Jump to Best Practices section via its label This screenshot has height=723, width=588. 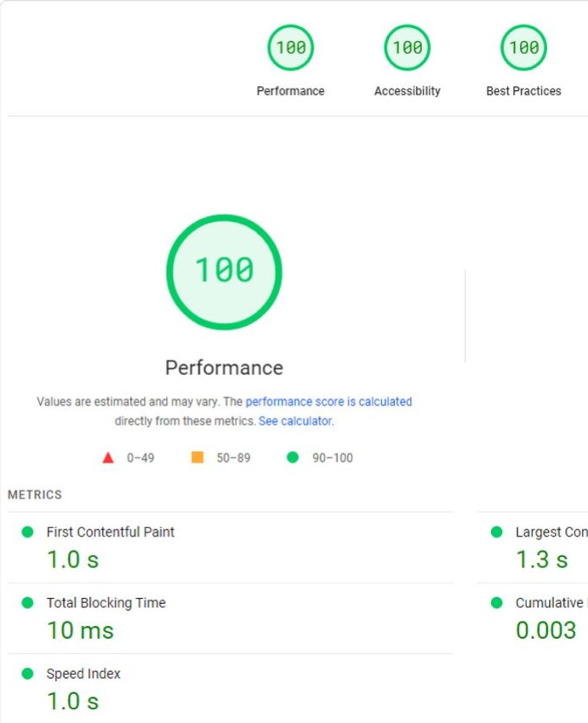coord(523,91)
